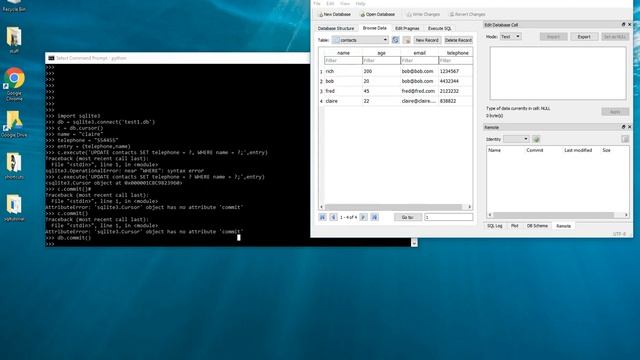Open Google Chrome desktop shortcut

click(14, 84)
